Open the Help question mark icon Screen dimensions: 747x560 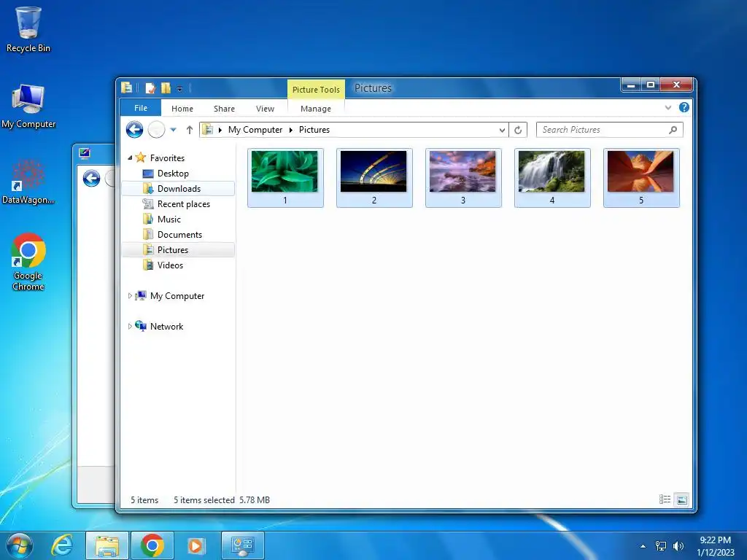(684, 108)
